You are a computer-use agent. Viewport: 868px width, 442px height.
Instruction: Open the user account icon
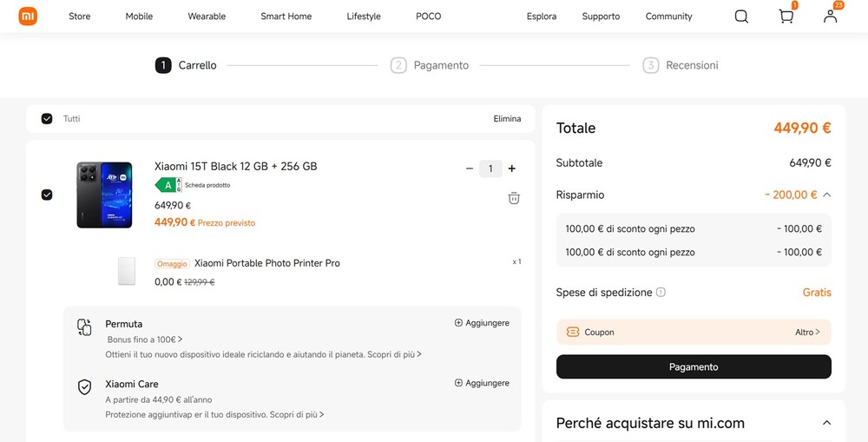(831, 16)
